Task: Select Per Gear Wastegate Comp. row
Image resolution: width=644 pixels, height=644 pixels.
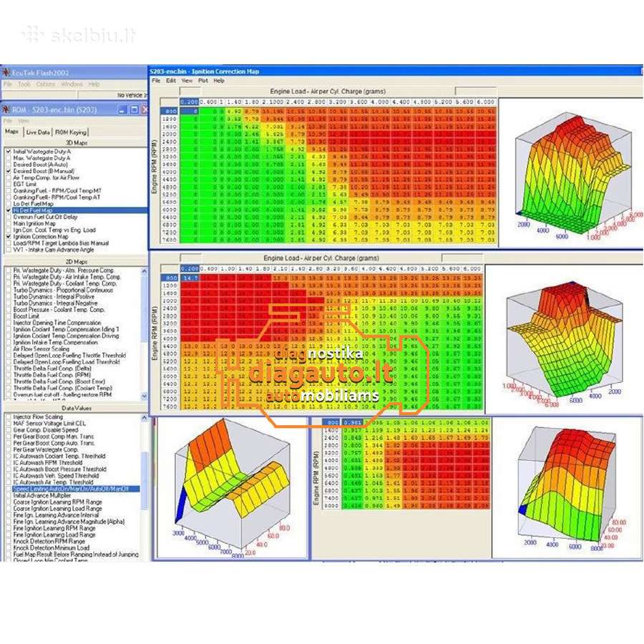Action: 46,450
